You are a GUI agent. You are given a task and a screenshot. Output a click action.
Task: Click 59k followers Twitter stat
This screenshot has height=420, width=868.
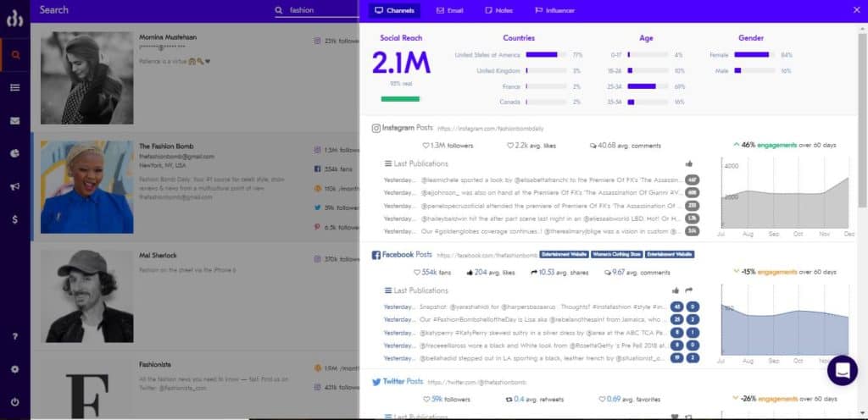(x=446, y=399)
